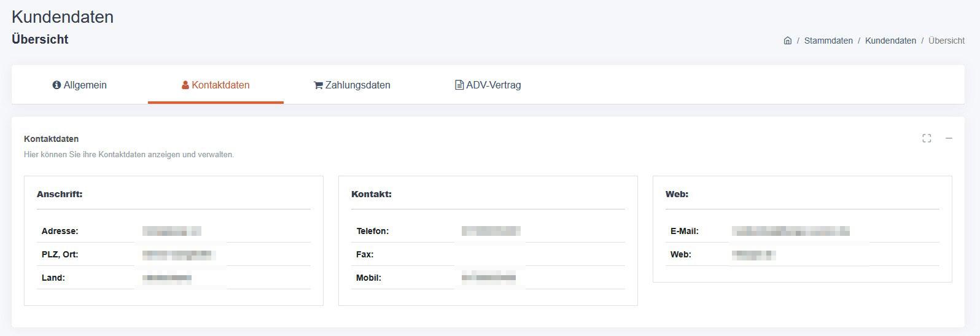Image resolution: width=980 pixels, height=336 pixels.
Task: Click the home icon in the breadcrumb
Action: 787,41
